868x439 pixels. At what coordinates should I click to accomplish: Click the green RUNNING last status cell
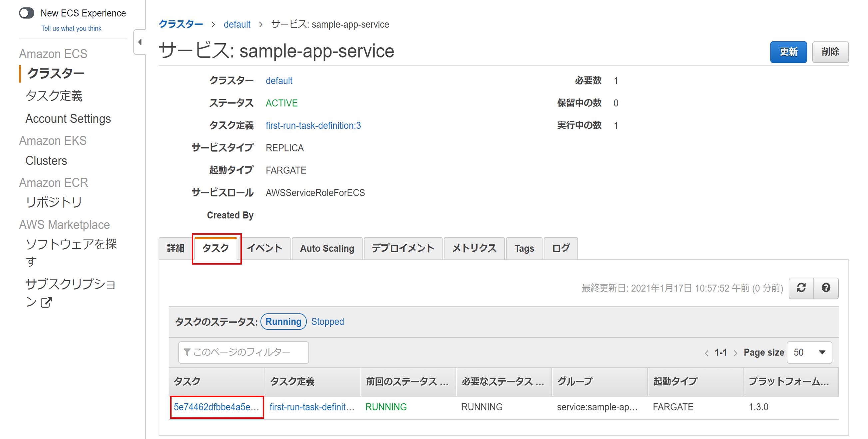tap(386, 407)
